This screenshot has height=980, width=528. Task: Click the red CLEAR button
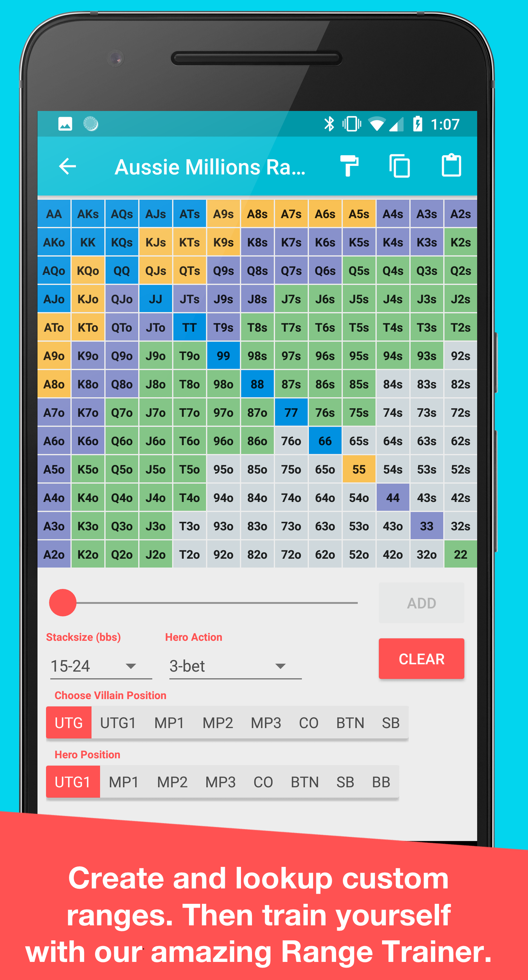(x=421, y=659)
